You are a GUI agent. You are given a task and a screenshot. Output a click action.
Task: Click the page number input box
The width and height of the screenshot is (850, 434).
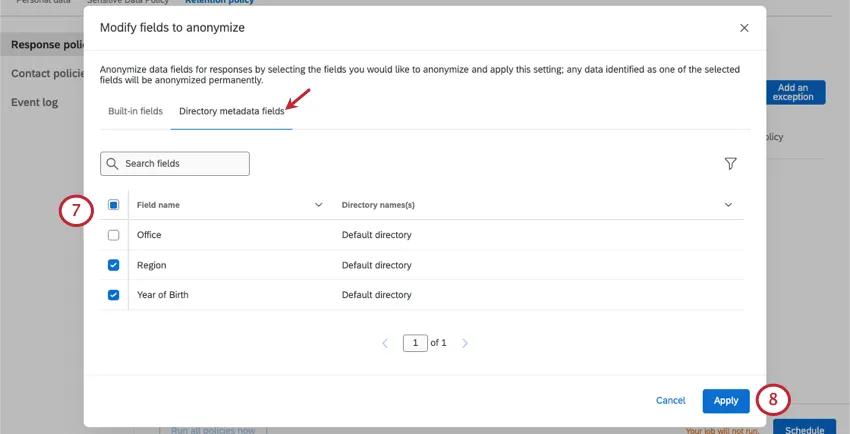[414, 343]
